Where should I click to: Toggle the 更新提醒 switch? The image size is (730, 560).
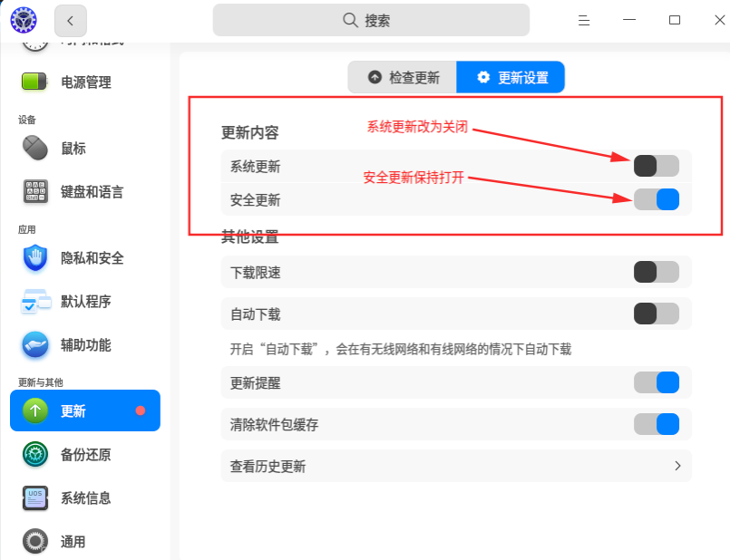[657, 382]
